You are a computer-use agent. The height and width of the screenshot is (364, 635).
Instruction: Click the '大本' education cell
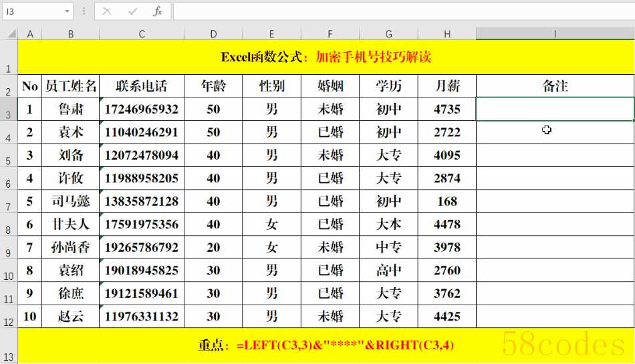pos(388,224)
